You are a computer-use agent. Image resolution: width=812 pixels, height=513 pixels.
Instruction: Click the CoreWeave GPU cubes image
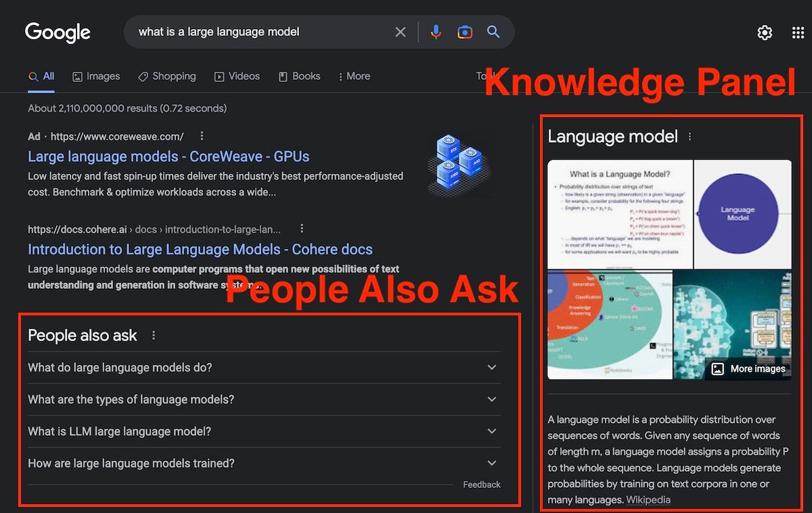tap(461, 162)
